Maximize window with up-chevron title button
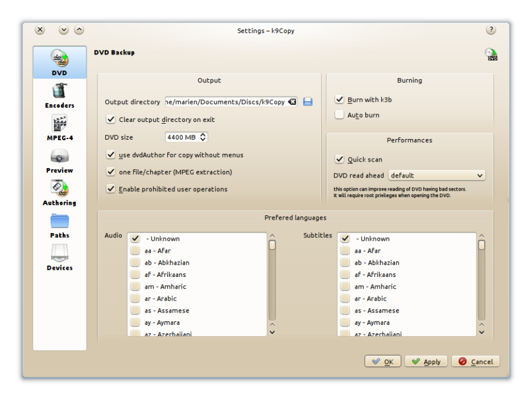 (79, 30)
